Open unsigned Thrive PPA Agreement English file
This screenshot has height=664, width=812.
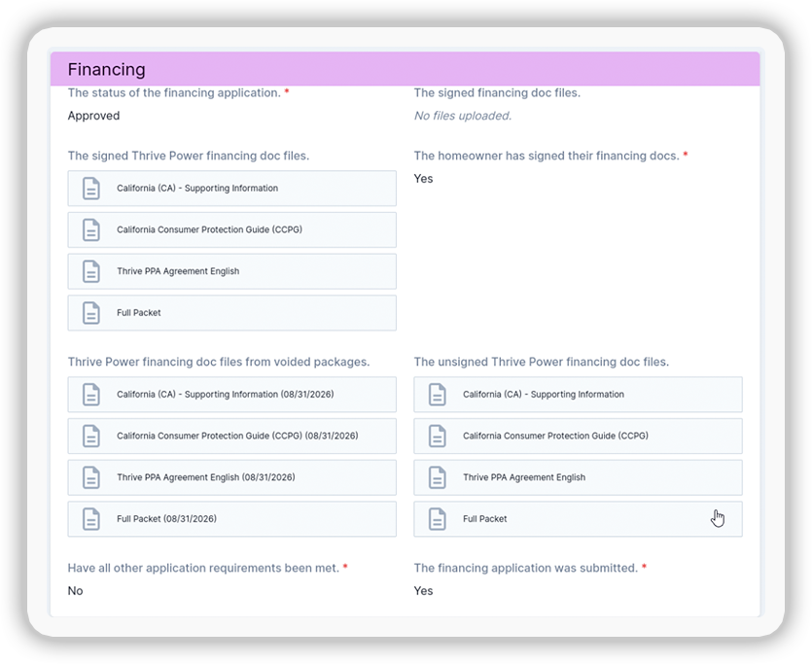tap(578, 477)
